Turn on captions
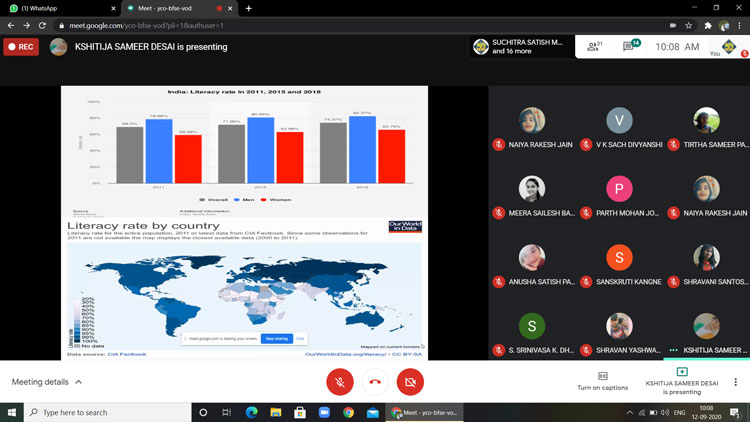The width and height of the screenshot is (750, 422). (602, 381)
